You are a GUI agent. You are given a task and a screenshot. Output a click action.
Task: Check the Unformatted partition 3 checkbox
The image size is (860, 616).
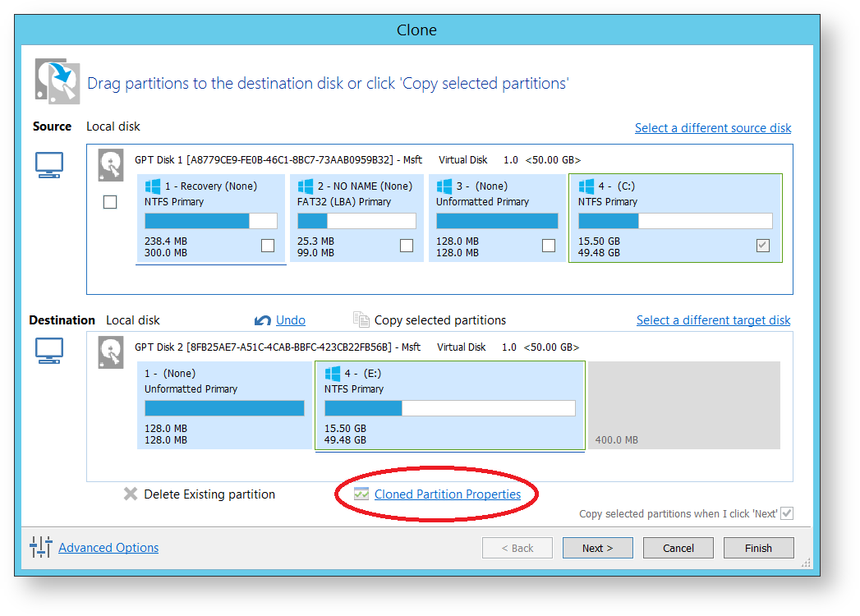pyautogui.click(x=549, y=246)
